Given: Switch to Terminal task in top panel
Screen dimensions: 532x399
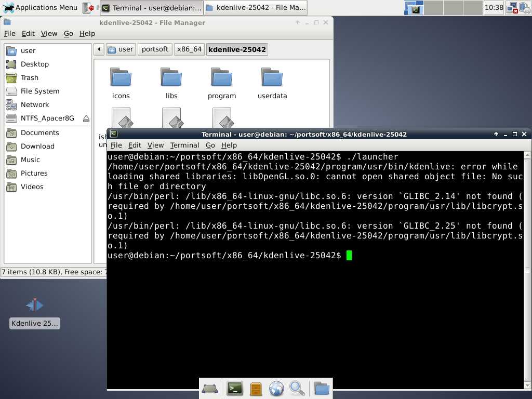Looking at the screenshot, I should point(152,8).
